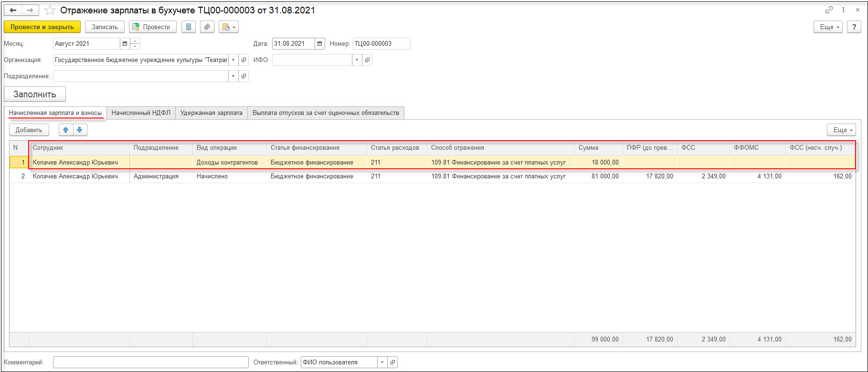The width and height of the screenshot is (868, 372).
Task: Click the ФСС (несч. случ.) column header
Action: [x=820, y=148]
